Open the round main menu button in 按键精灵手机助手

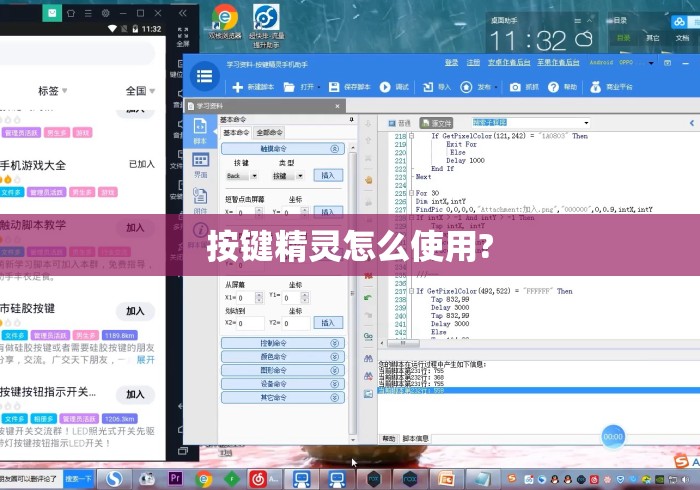204,76
